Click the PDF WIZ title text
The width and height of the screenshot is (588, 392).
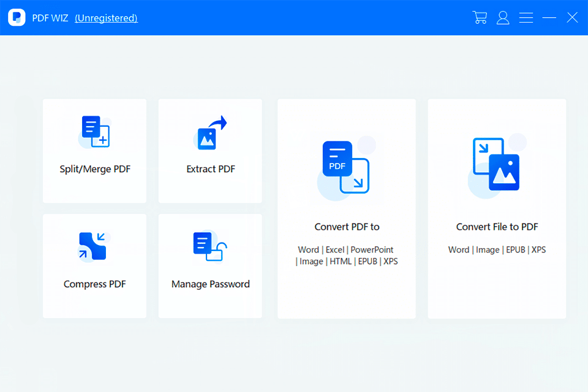click(x=50, y=18)
